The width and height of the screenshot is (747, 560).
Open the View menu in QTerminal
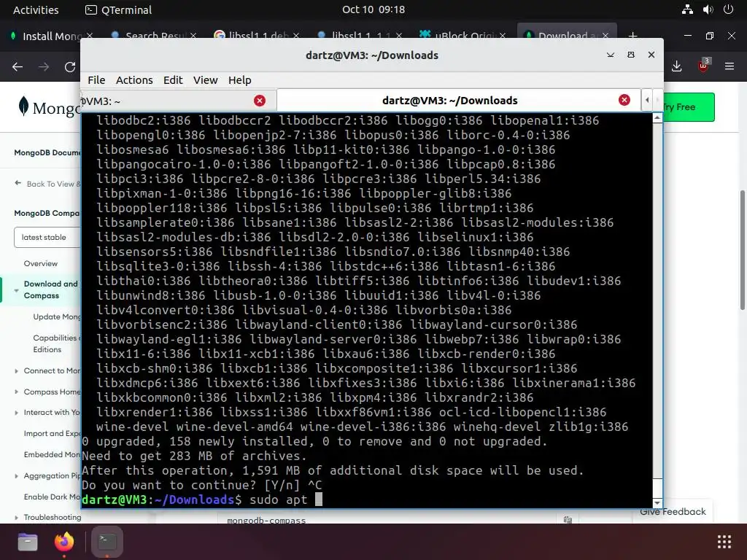(x=205, y=80)
